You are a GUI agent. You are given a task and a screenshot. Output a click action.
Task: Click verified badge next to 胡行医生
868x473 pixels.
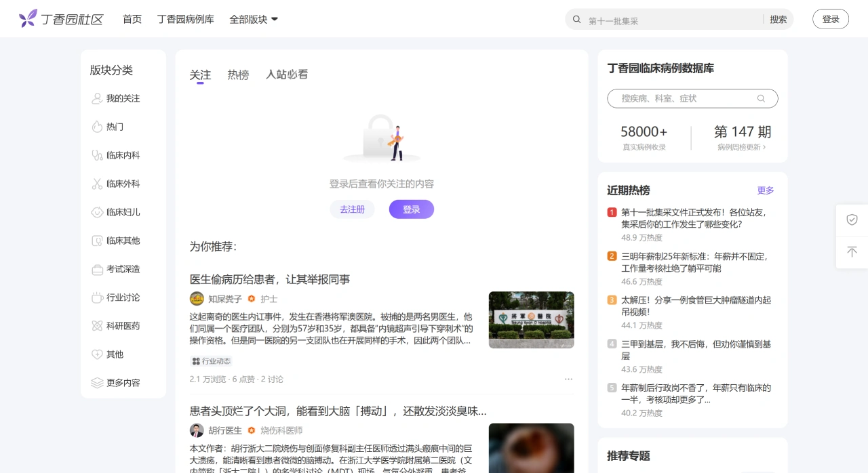(x=252, y=430)
